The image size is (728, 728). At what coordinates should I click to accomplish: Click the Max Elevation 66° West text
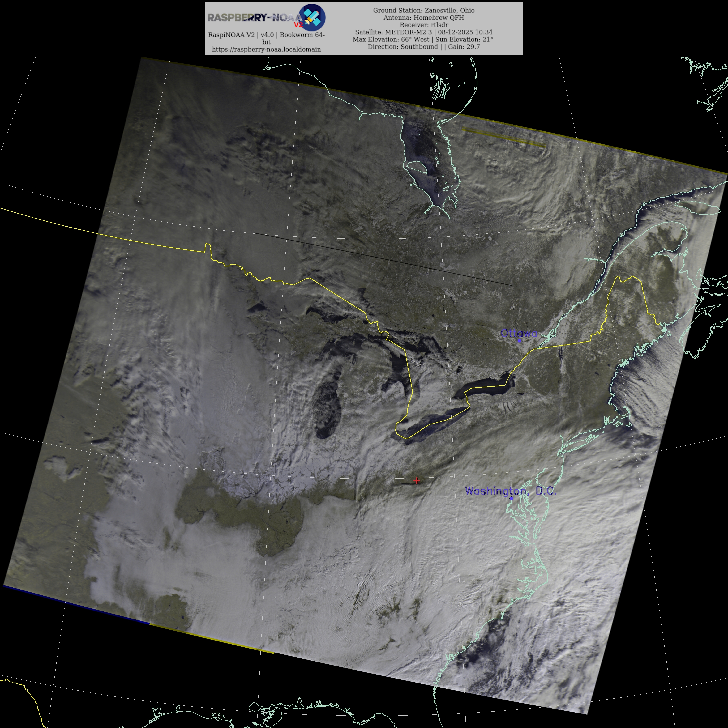point(391,39)
